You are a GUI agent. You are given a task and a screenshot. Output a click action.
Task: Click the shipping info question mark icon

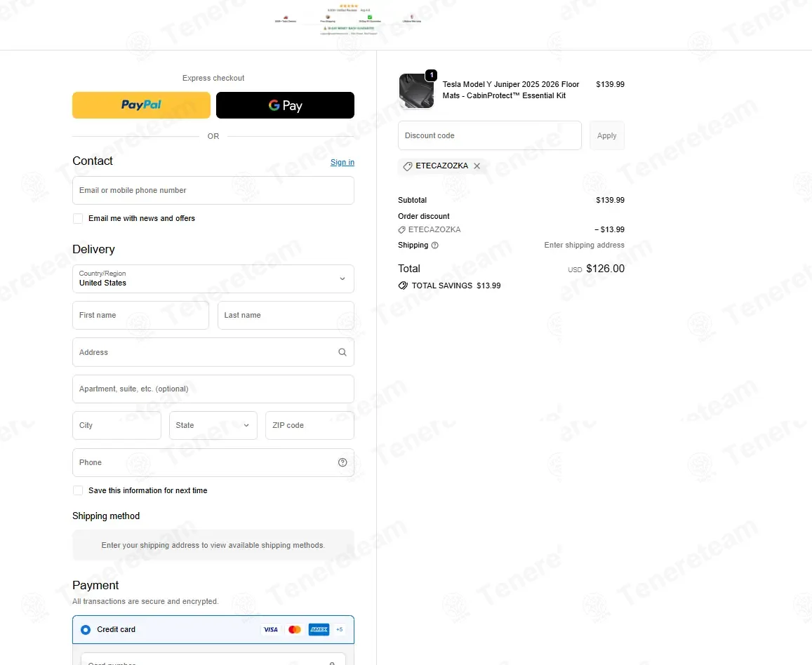pyautogui.click(x=435, y=246)
